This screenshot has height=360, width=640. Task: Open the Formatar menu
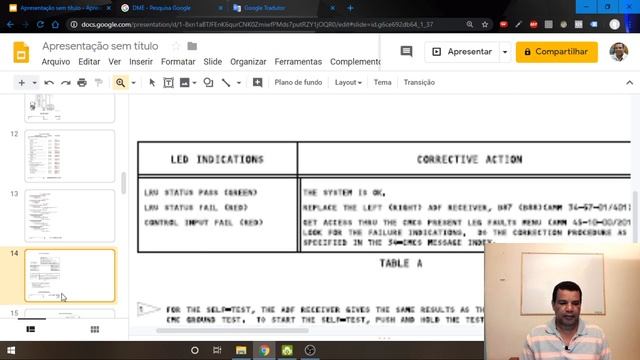(178, 62)
